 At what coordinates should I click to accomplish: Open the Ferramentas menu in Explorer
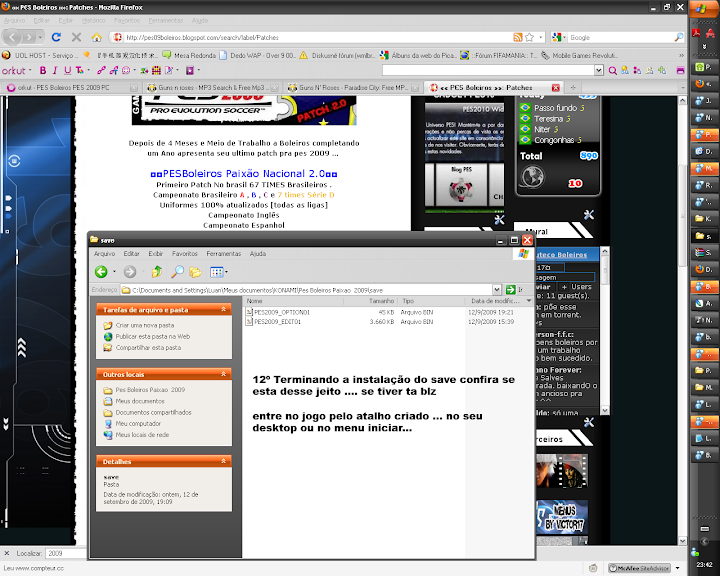[223, 254]
